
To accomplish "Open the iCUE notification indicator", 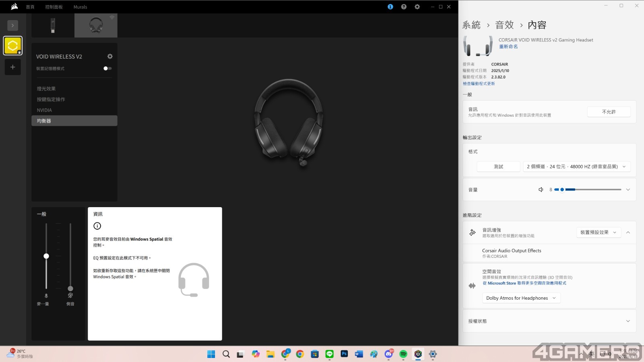I will 390,7.
